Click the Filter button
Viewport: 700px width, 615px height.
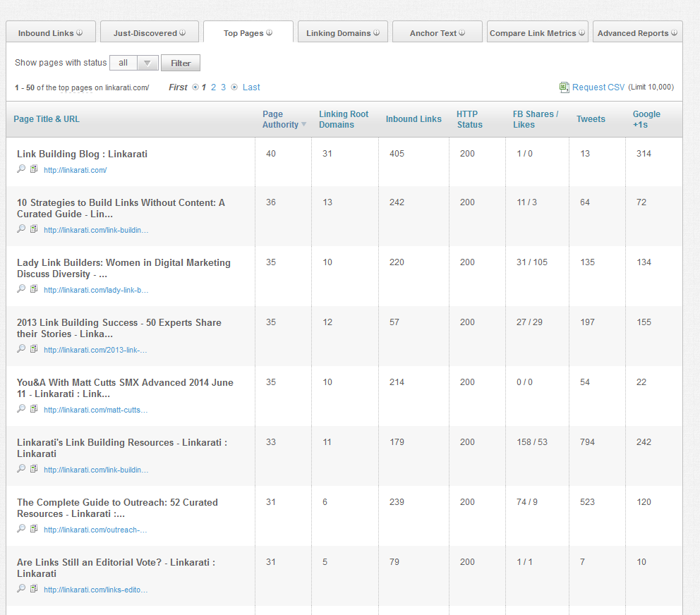pyautogui.click(x=181, y=63)
